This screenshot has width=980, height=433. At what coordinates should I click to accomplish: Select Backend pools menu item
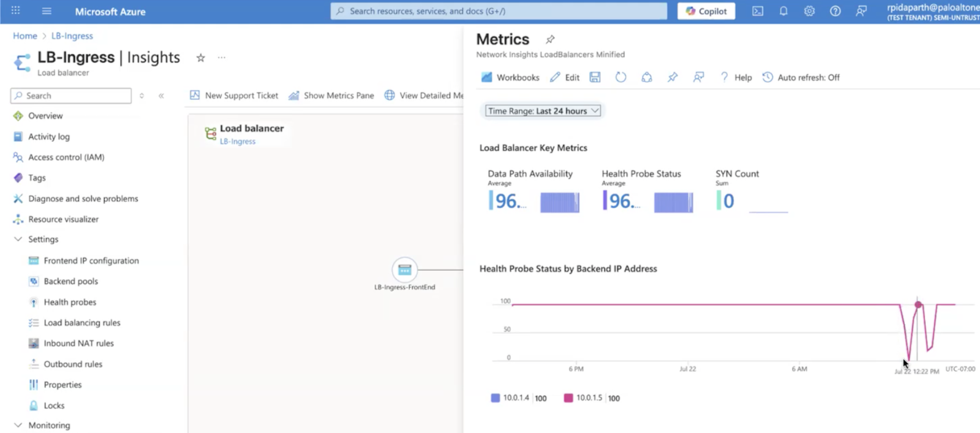(71, 281)
